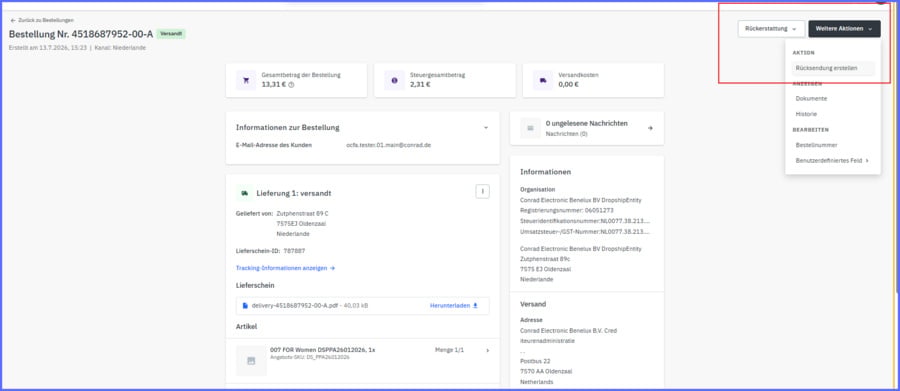Click the Versandt status badge
The height and width of the screenshot is (391, 900).
[171, 34]
